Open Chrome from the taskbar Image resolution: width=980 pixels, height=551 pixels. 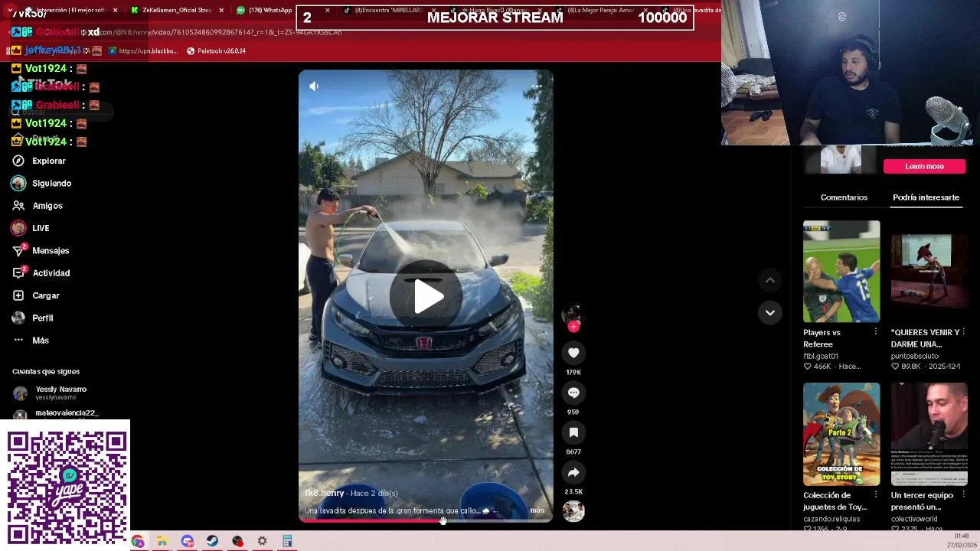pos(138,542)
